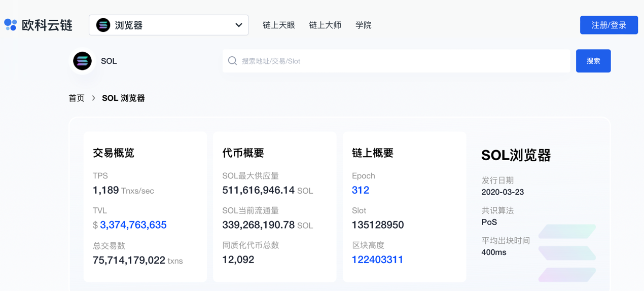
Task: Click the Solana icon inside the 浏览器 dropdown
Action: 103,25
